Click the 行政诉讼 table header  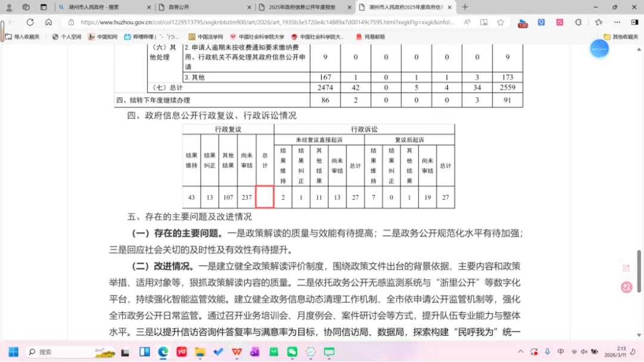click(x=364, y=129)
